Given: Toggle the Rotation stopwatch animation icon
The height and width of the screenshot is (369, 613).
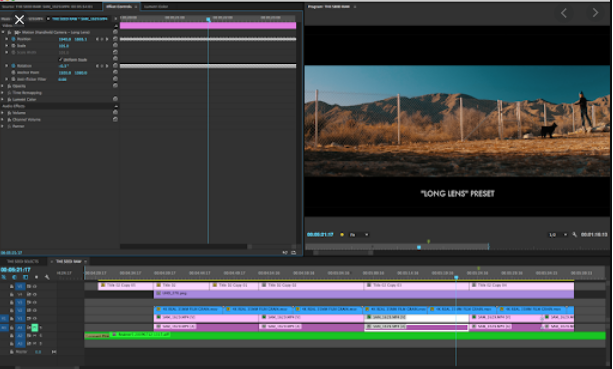Looking at the screenshot, I should 13,66.
